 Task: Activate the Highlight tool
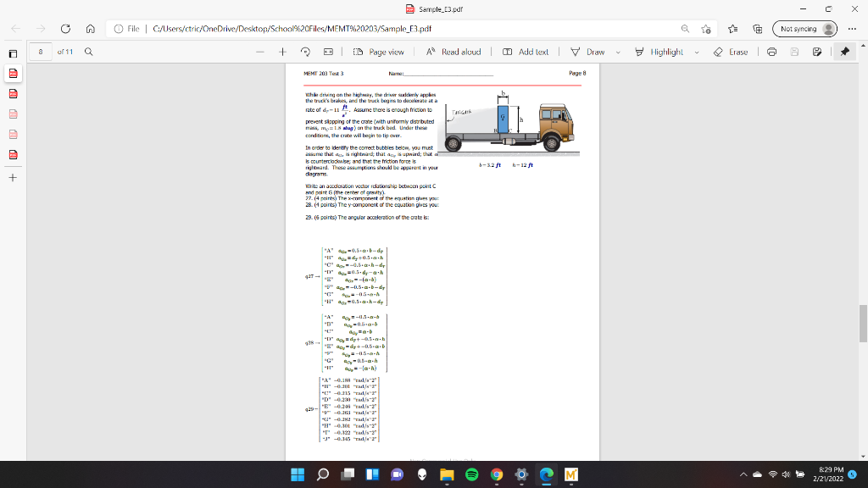click(665, 52)
